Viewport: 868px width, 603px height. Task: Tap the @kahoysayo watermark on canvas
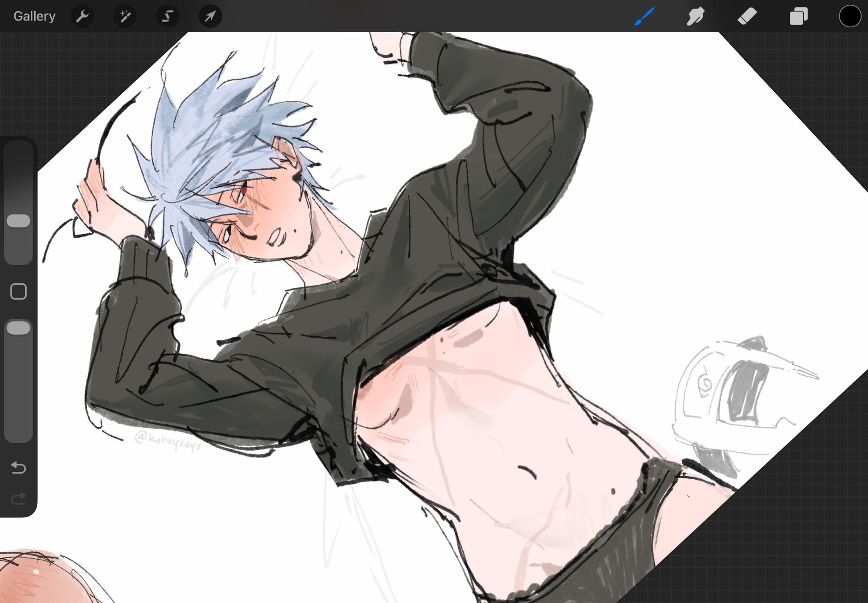168,441
